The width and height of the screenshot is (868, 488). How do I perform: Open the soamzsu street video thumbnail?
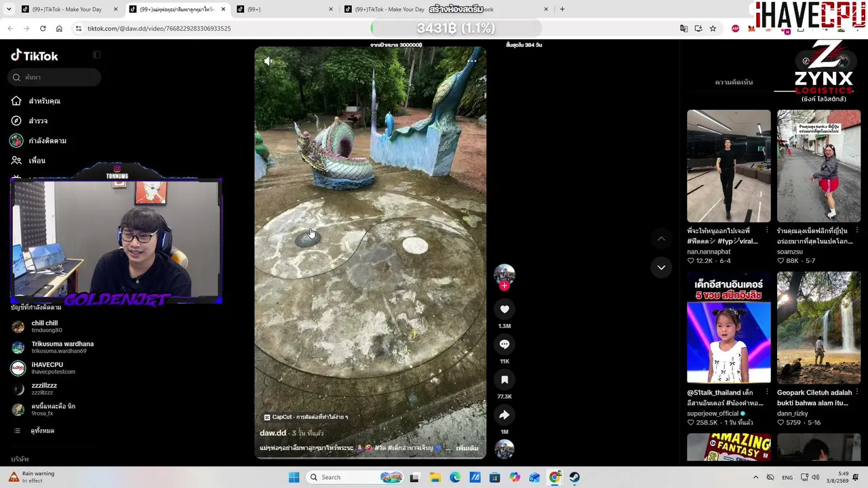pos(818,166)
